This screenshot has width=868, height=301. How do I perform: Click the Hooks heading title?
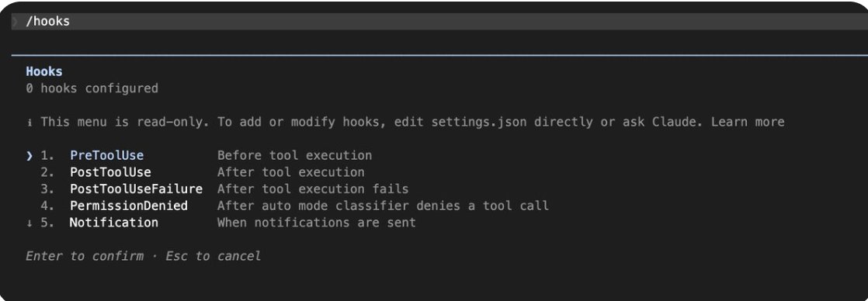pos(44,71)
